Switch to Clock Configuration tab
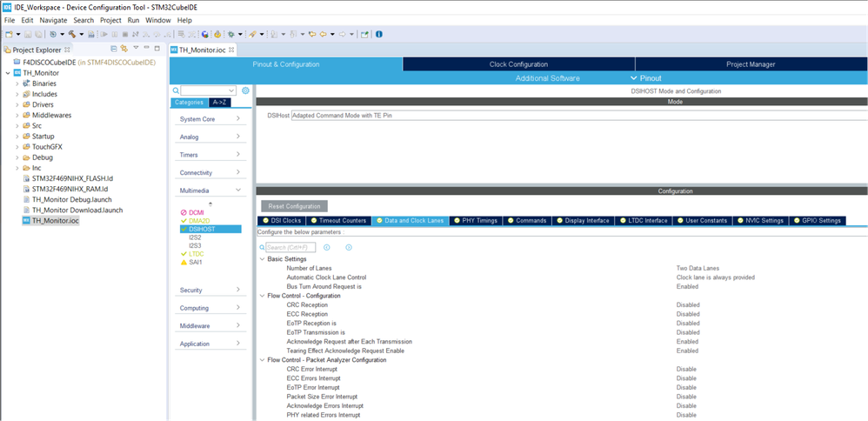868x421 pixels. [518, 64]
